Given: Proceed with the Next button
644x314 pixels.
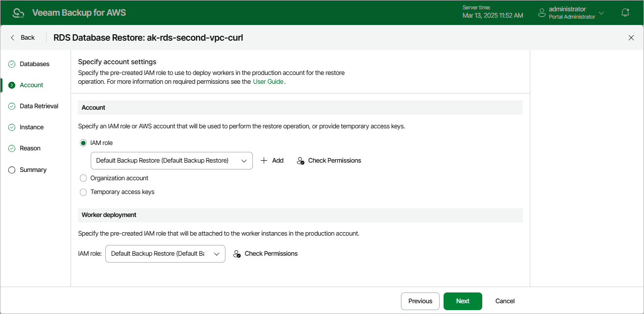Looking at the screenshot, I should (463, 301).
